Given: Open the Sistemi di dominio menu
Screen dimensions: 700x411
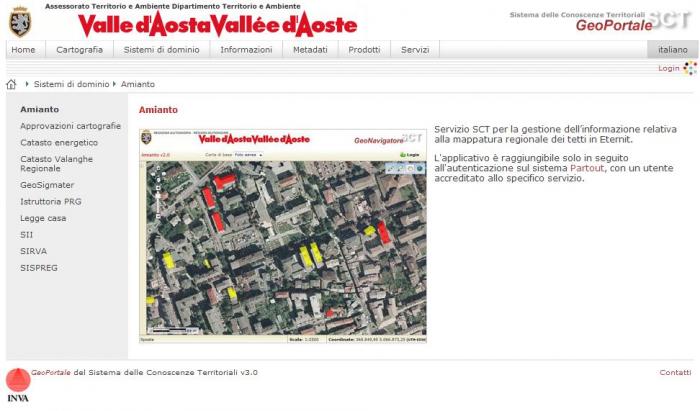Looking at the screenshot, I should 162,50.
